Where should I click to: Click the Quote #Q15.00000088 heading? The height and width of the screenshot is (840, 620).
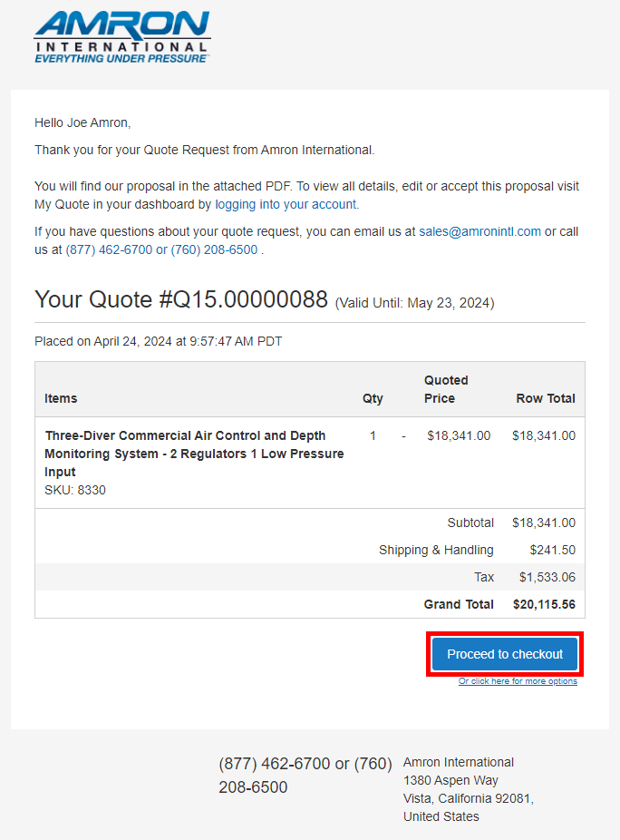181,300
